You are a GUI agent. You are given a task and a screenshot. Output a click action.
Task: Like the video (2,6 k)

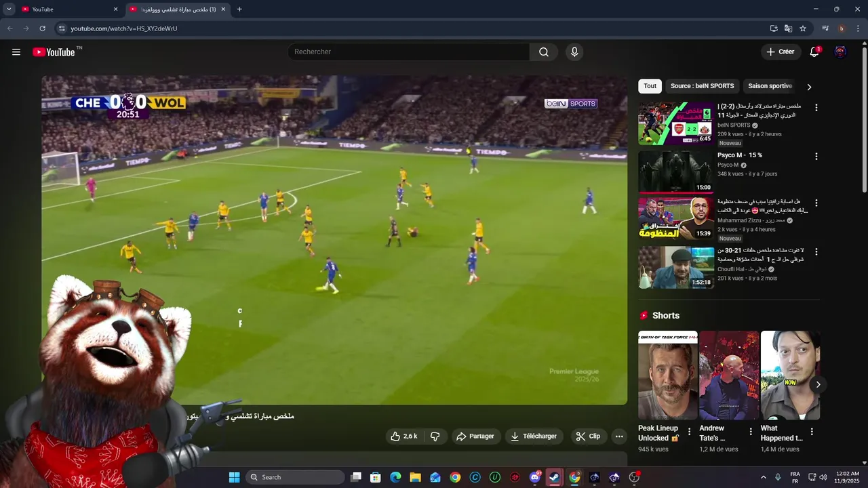point(404,436)
